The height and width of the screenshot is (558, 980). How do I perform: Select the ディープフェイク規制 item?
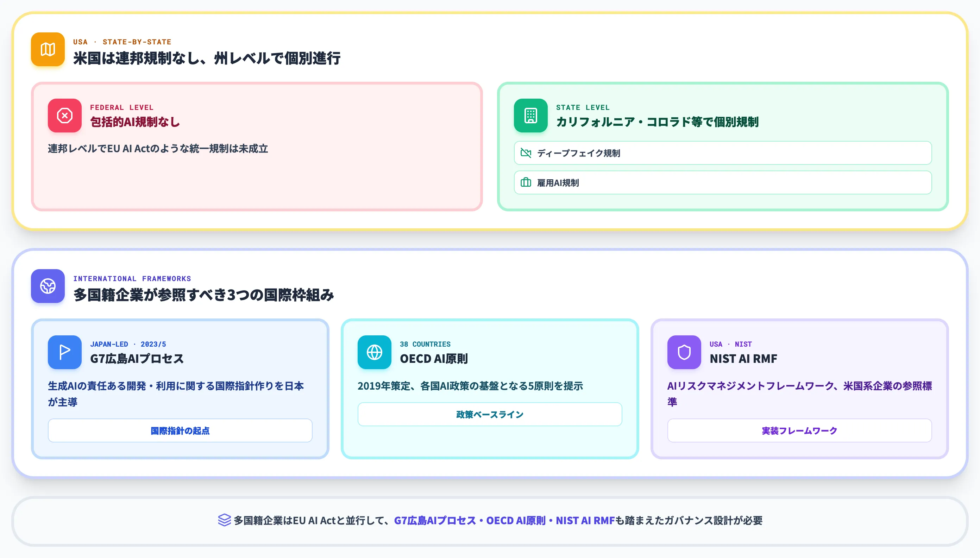point(723,153)
